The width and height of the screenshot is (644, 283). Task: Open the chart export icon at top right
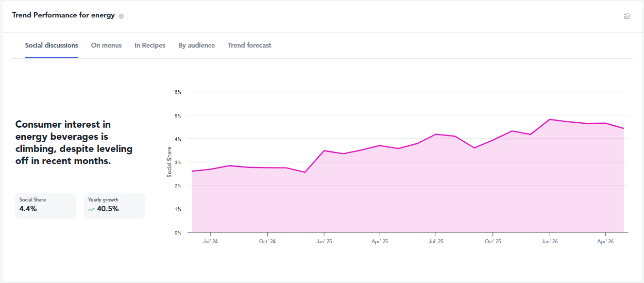click(627, 16)
